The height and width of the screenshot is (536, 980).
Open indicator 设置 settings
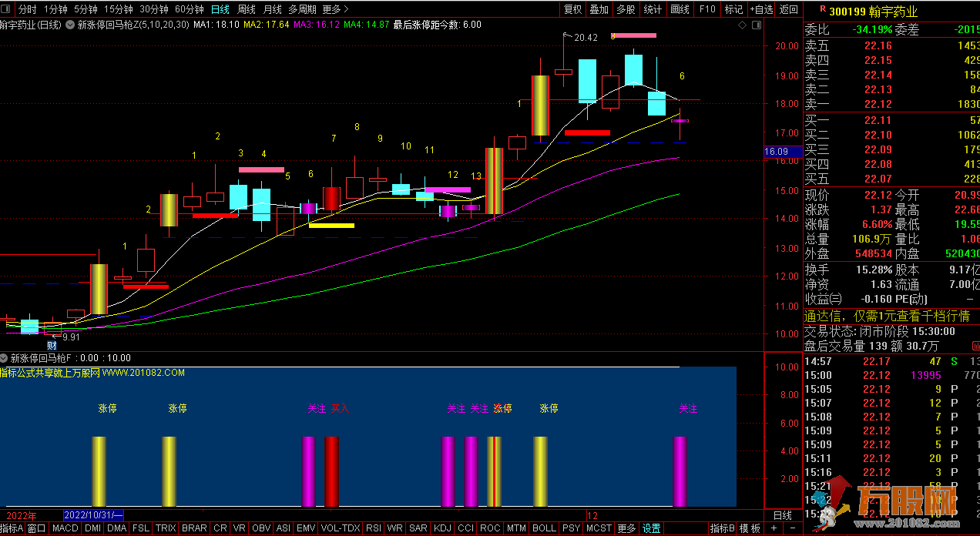click(652, 528)
